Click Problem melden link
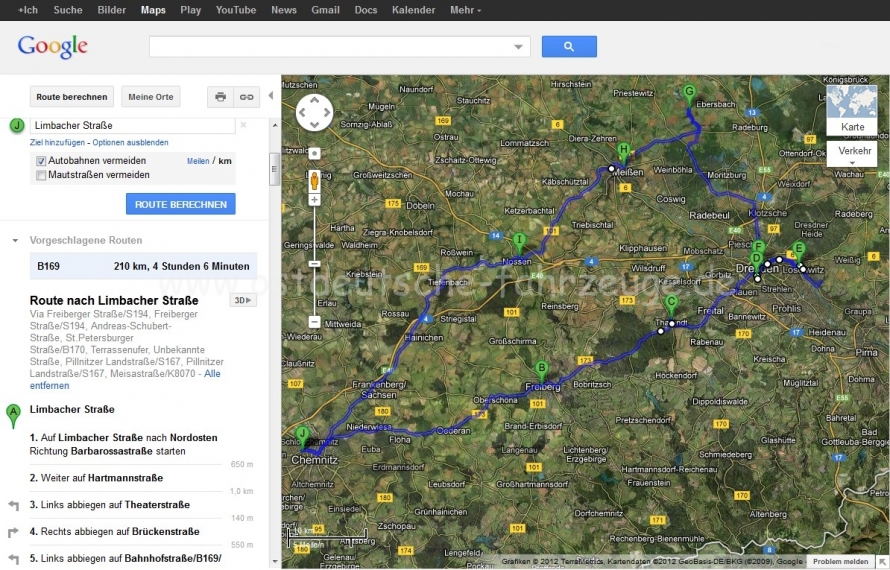 pyautogui.click(x=841, y=561)
